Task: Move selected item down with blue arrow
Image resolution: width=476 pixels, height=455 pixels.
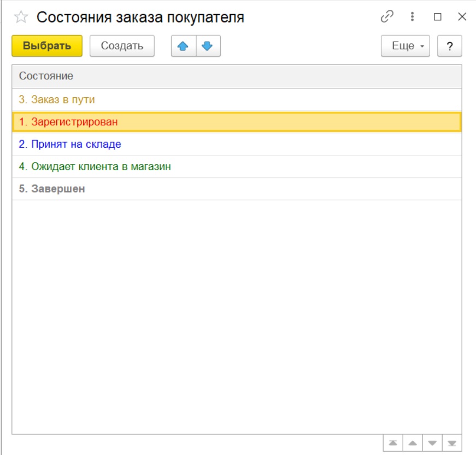Action: click(x=208, y=46)
